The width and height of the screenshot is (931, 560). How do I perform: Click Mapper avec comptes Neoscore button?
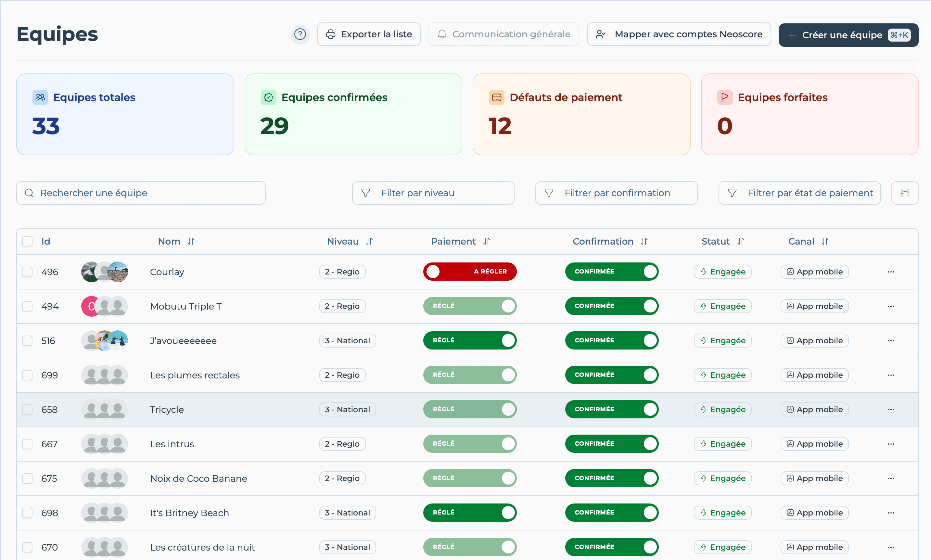coord(679,34)
